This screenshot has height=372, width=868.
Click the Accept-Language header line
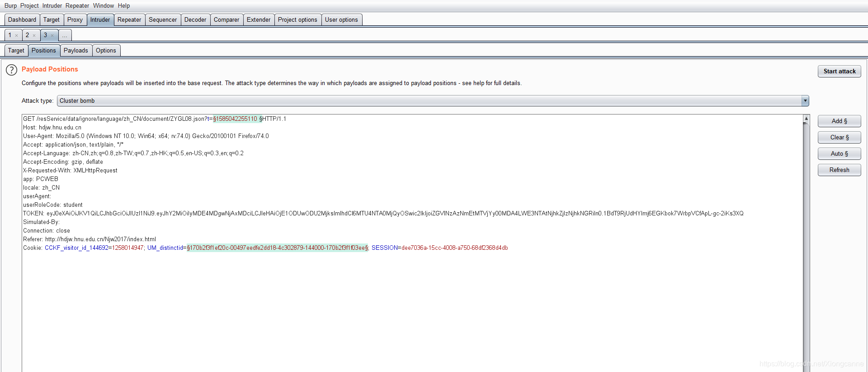click(133, 153)
